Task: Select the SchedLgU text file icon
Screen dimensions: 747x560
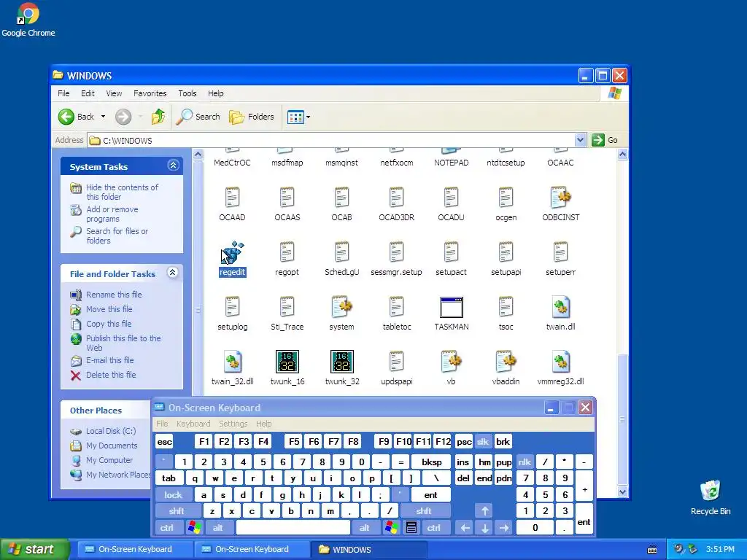Action: tap(341, 252)
